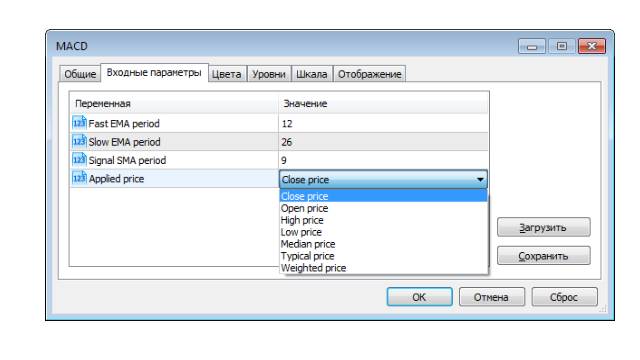The image size is (640, 360).
Task: Click the Загрузить button
Action: tap(543, 227)
